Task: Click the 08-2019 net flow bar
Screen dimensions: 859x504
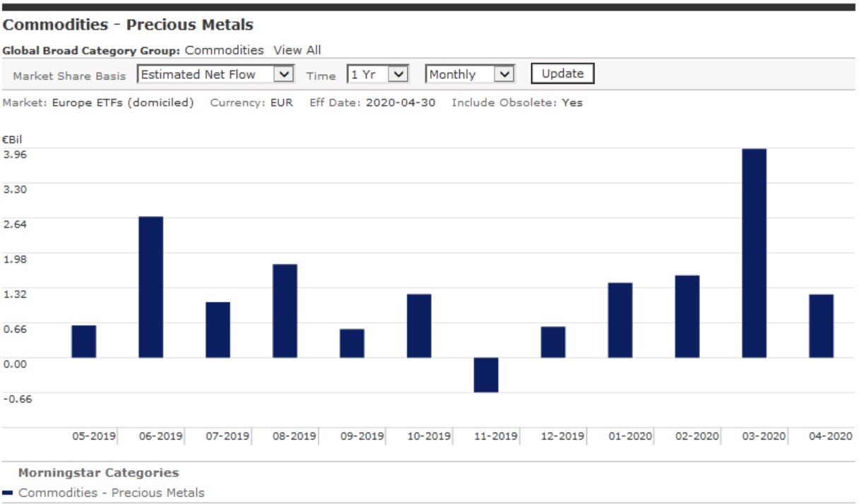Action: click(x=285, y=311)
